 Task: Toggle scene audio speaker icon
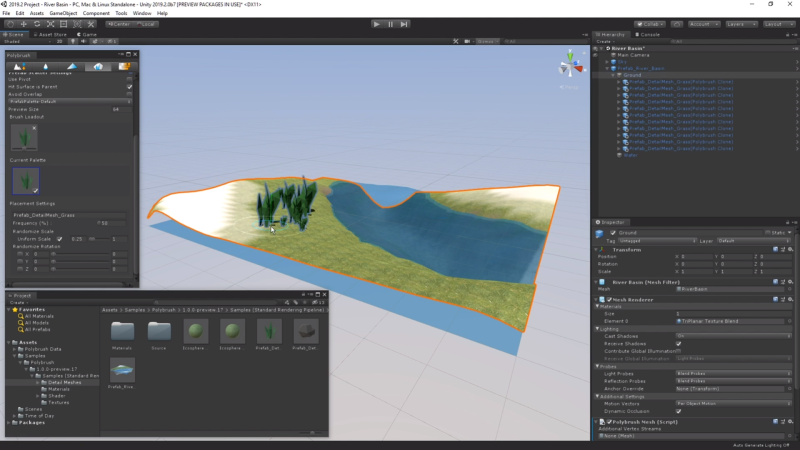pos(84,41)
